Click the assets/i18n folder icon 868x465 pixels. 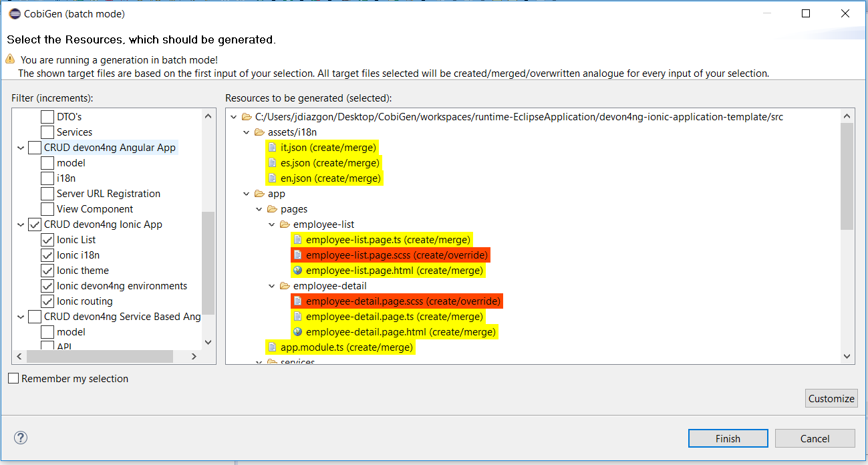pyautogui.click(x=259, y=132)
